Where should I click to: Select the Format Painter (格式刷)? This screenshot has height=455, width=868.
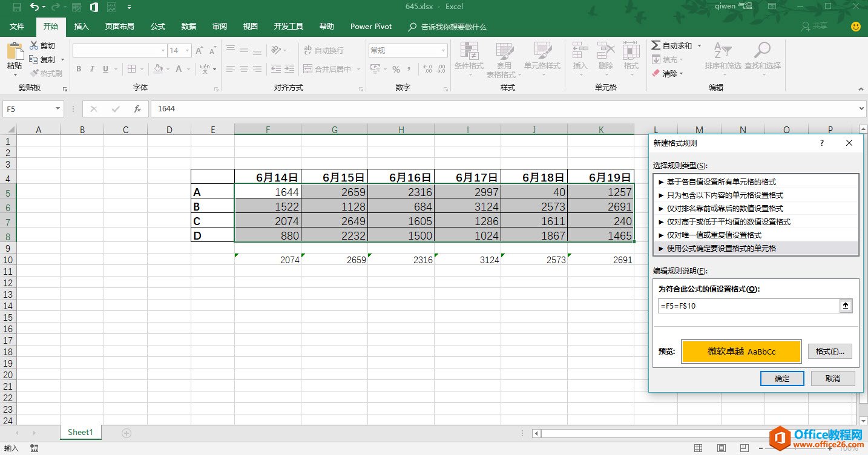coord(45,73)
